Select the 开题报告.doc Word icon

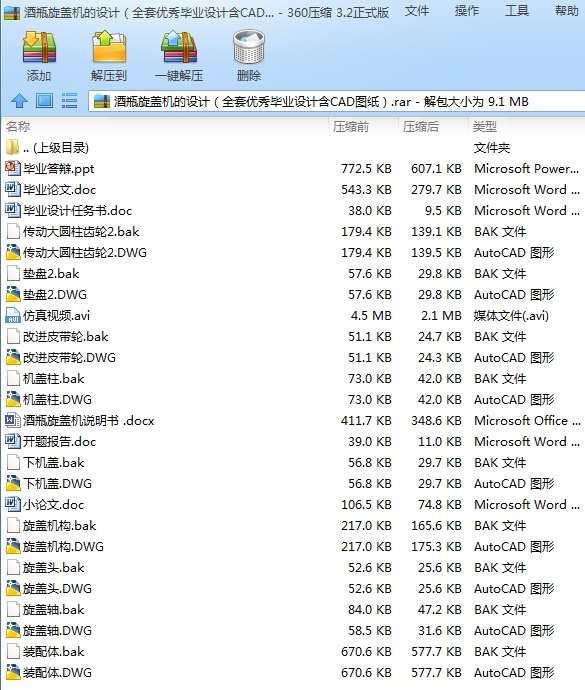pyautogui.click(x=12, y=441)
